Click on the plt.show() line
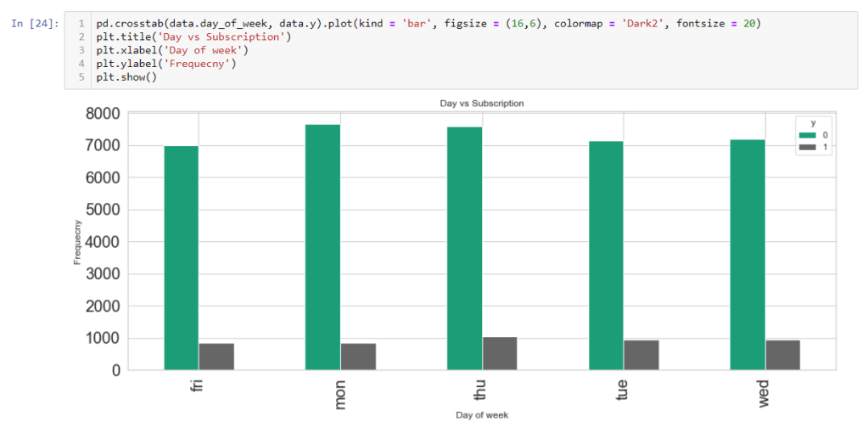868x433 pixels. coord(126,77)
